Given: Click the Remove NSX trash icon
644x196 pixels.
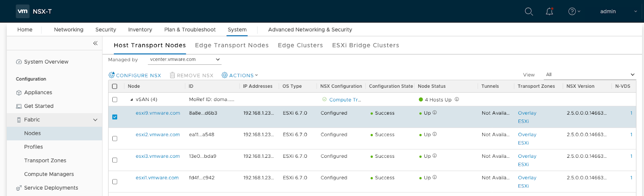Looking at the screenshot, I should click(172, 75).
